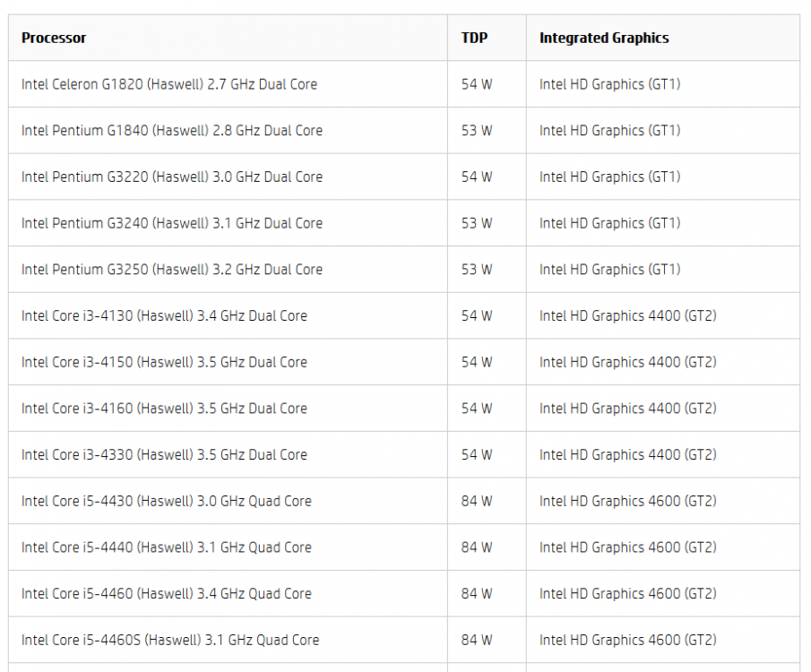Select the Intel Core i5-4460S processor cell
The width and height of the screenshot is (811, 672).
[170, 640]
